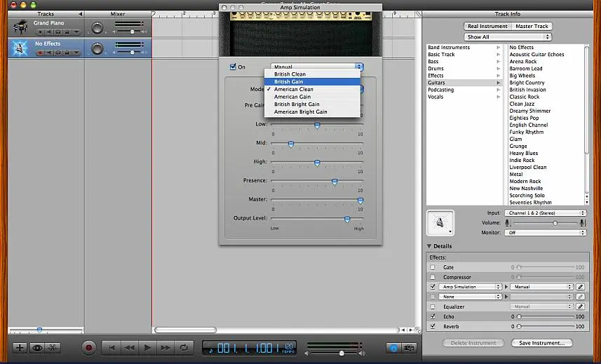This screenshot has width=601, height=364.
Task: Click the Save Instrument button
Action: 541,343
